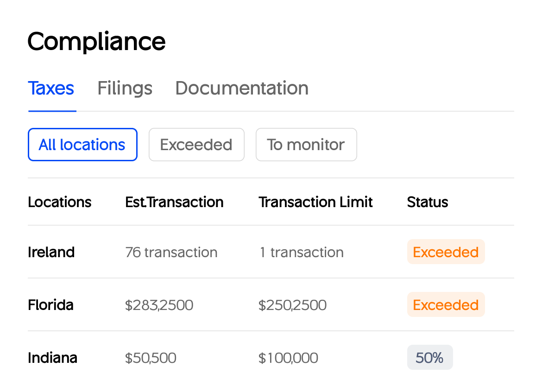Click Ireland's Exceeded status badge

446,252
